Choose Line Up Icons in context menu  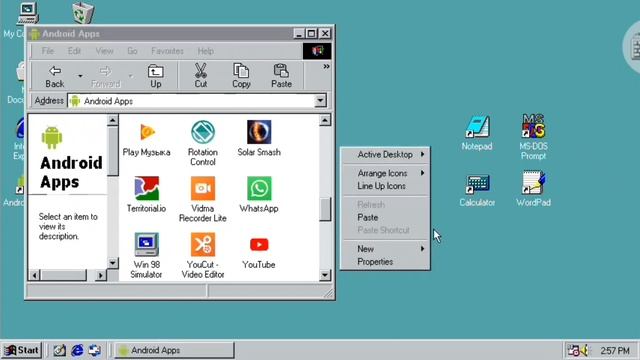click(385, 186)
